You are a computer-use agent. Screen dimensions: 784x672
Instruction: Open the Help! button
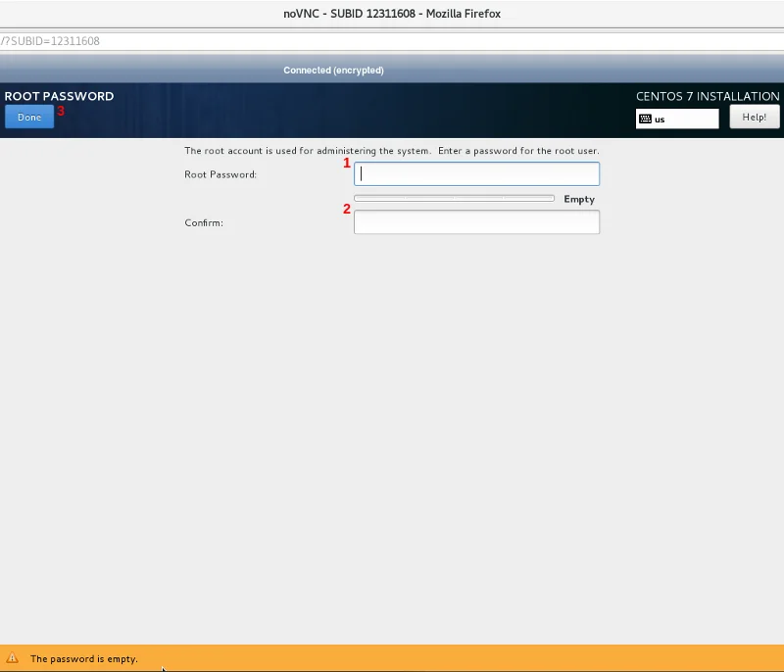tap(754, 118)
